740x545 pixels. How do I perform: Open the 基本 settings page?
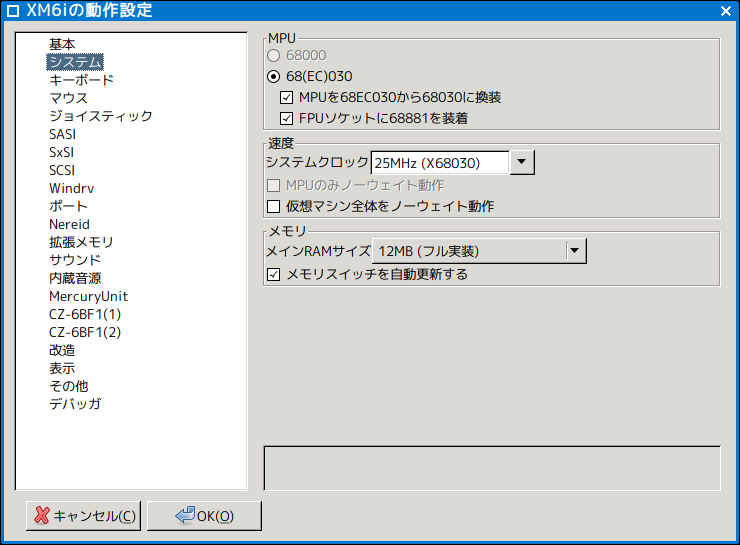pyautogui.click(x=62, y=44)
